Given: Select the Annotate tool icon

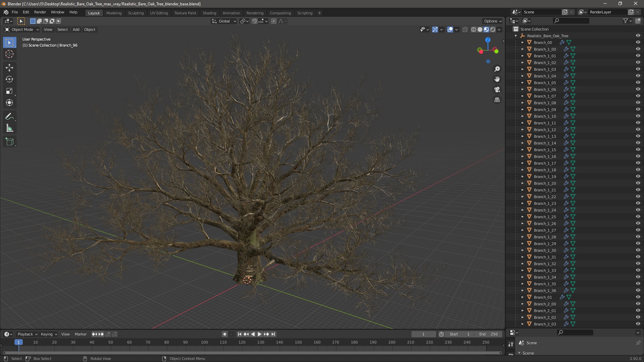Looking at the screenshot, I should tap(10, 116).
